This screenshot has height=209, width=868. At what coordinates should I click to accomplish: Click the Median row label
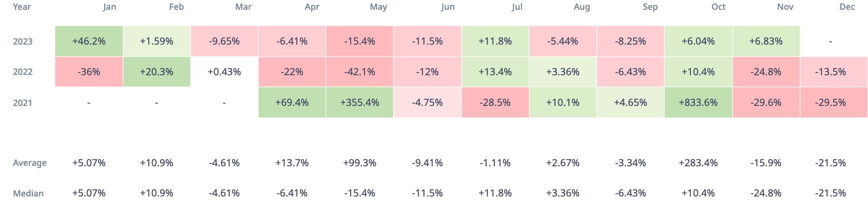click(x=28, y=193)
